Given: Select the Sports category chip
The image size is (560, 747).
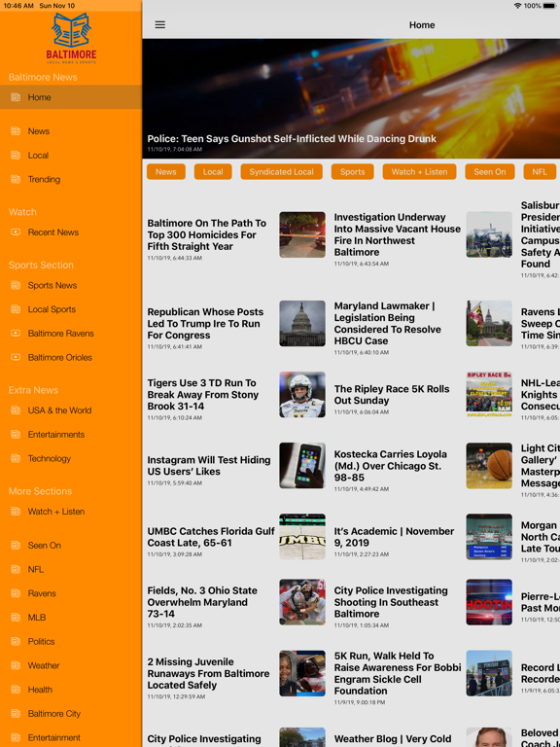Looking at the screenshot, I should click(x=352, y=172).
